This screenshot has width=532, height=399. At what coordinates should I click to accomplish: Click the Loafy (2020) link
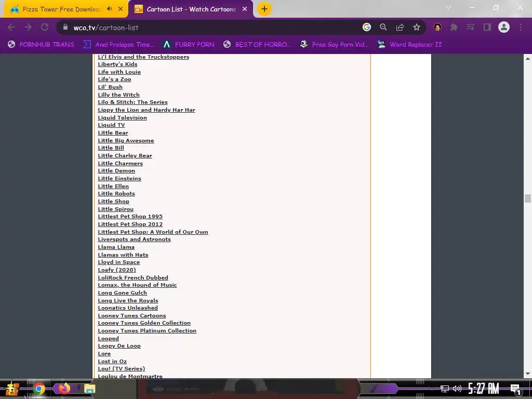[117, 270]
